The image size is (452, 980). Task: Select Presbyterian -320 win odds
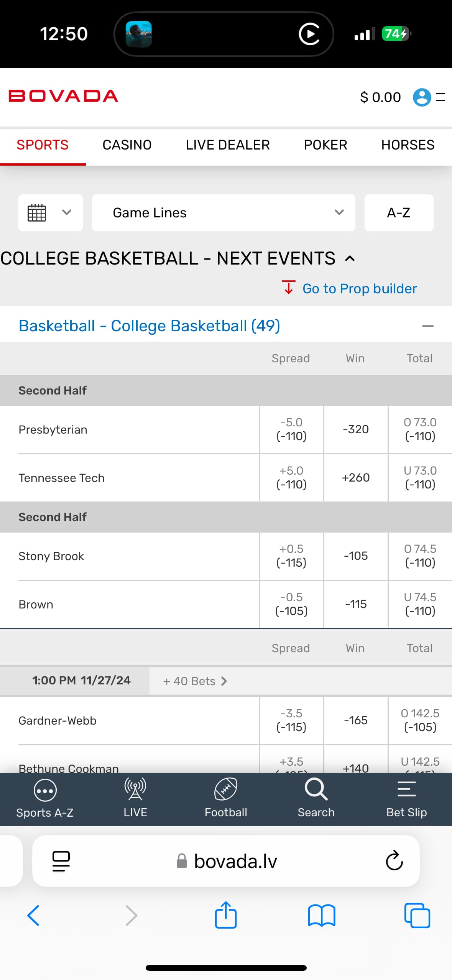(x=356, y=429)
